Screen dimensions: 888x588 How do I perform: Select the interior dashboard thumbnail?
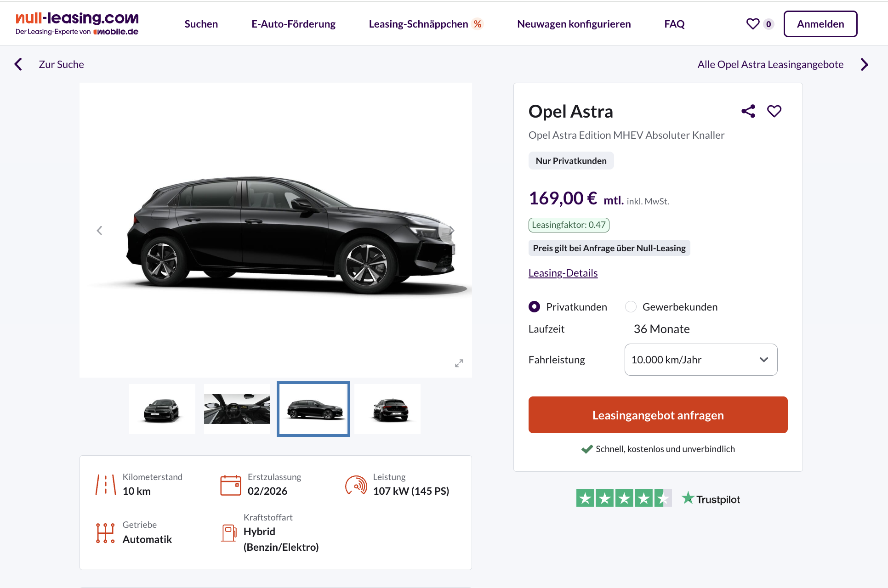pyautogui.click(x=237, y=409)
